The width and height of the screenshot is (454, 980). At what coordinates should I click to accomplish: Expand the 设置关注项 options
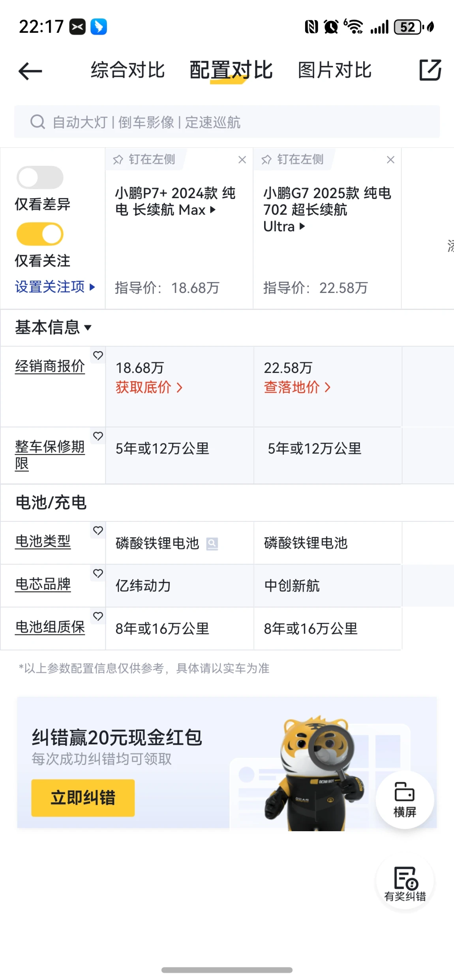pyautogui.click(x=55, y=287)
